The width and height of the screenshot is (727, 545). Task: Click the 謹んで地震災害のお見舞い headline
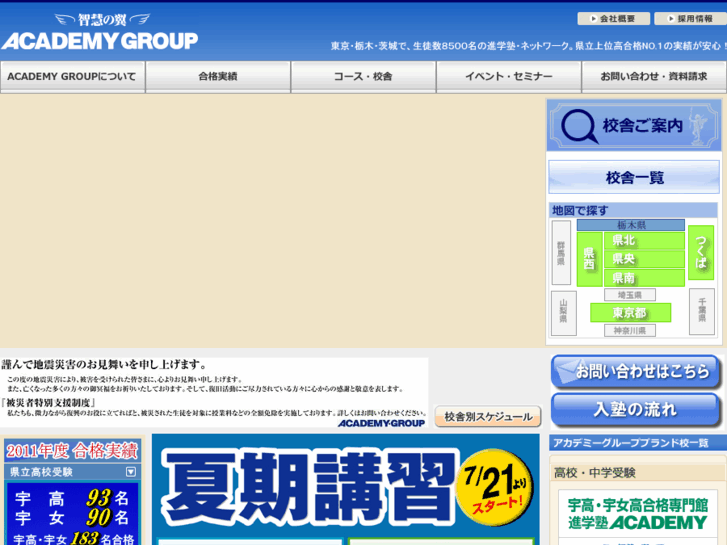pos(103,365)
